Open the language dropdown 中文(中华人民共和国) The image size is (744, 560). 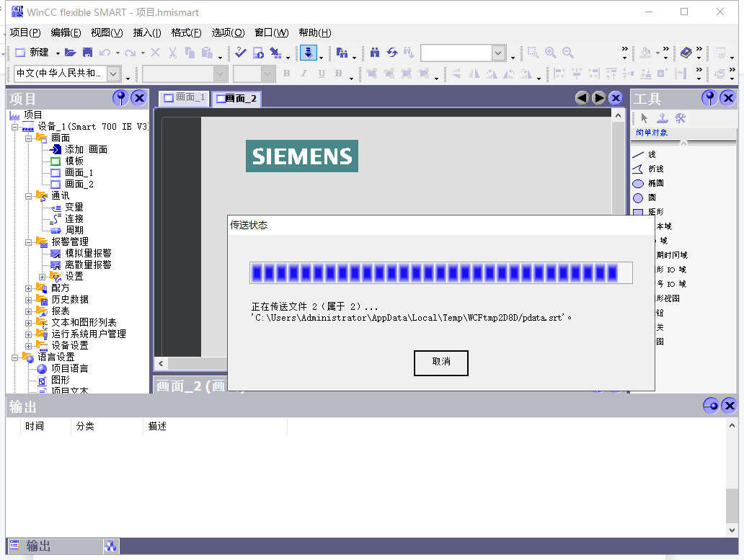point(114,74)
